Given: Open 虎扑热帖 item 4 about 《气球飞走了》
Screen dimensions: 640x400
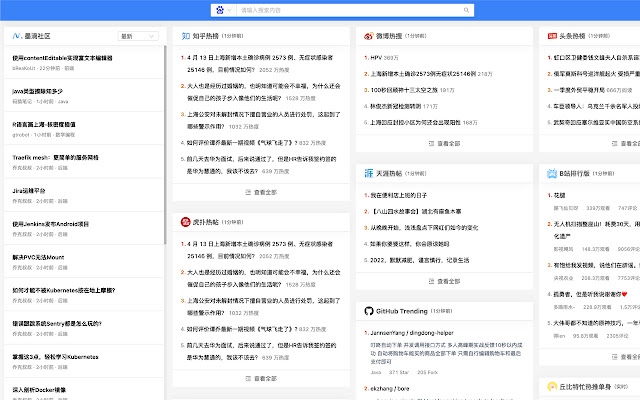Looking at the screenshot, I should (x=242, y=329).
